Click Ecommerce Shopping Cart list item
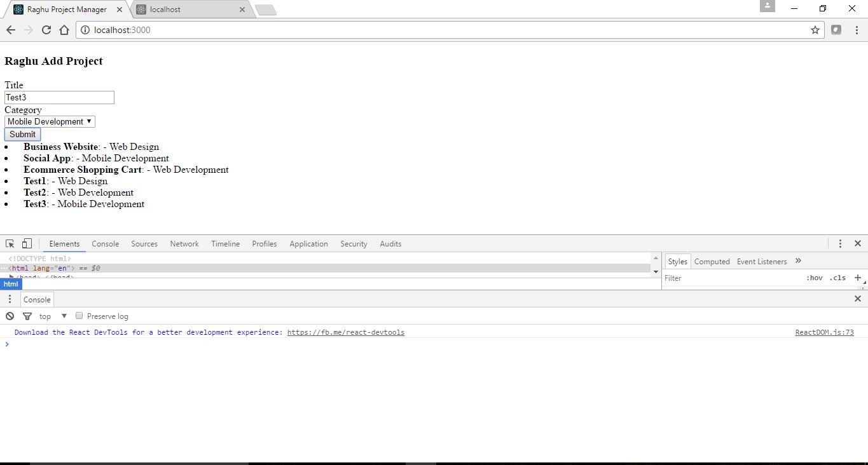Viewport: 868px width, 465px height. pyautogui.click(x=126, y=170)
